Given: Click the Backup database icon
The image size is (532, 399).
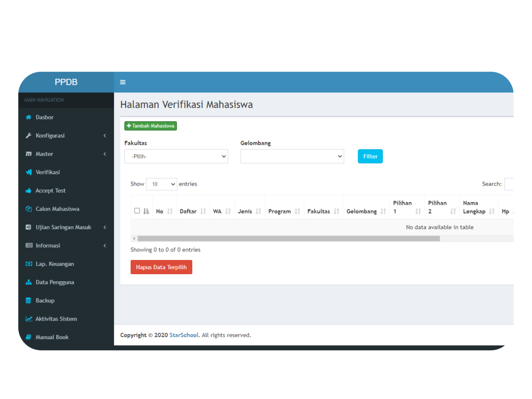Looking at the screenshot, I should click(28, 301).
